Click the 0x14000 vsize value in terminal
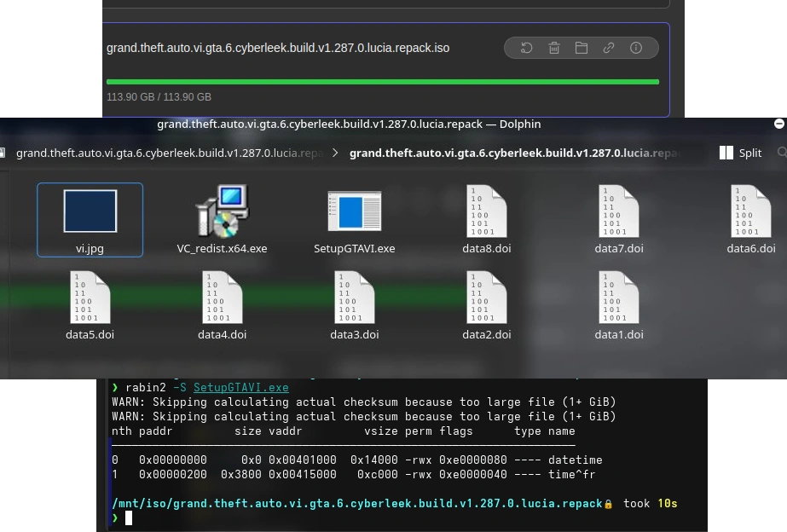This screenshot has height=532, width=787. coord(374,460)
